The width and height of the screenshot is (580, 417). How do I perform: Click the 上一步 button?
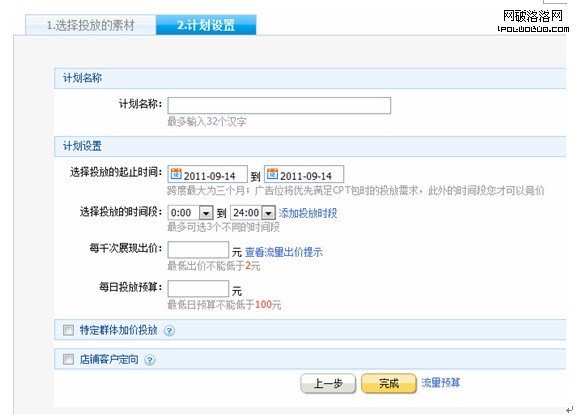tap(328, 383)
